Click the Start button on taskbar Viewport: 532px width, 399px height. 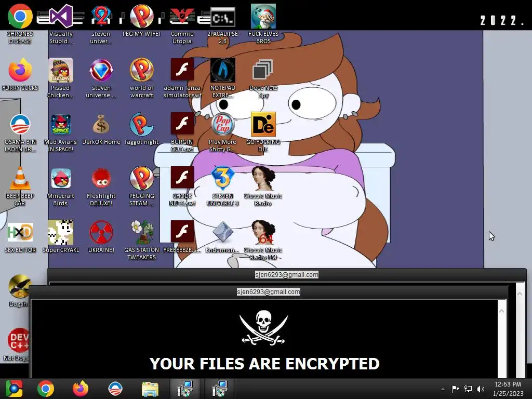14,389
